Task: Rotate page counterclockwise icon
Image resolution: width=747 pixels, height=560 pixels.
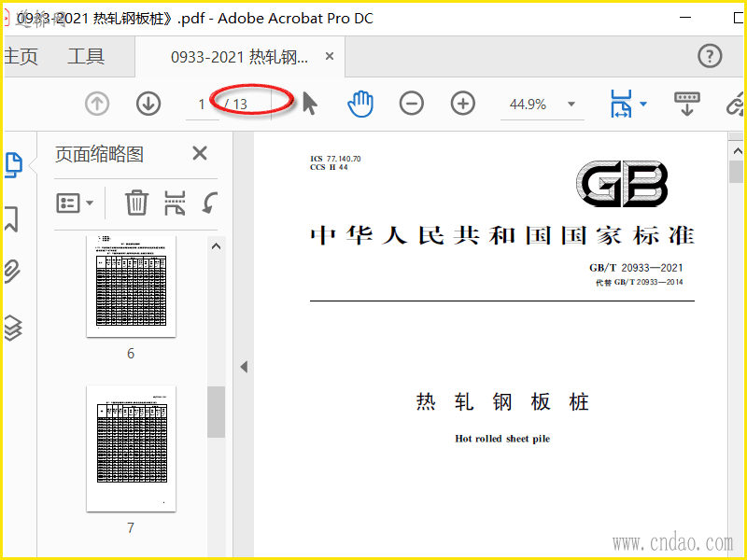Action: pos(209,203)
